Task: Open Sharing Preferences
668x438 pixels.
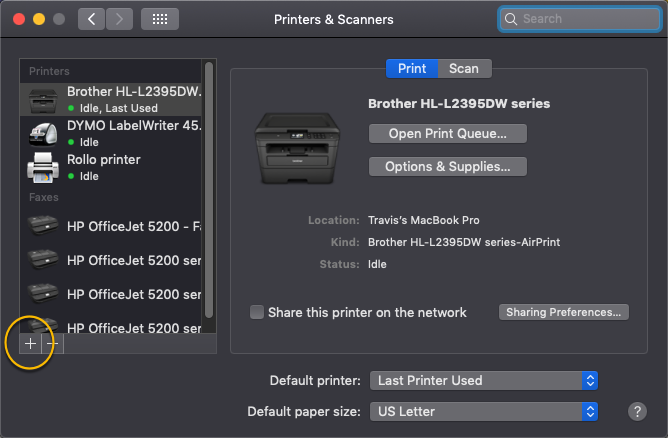Action: [564, 312]
